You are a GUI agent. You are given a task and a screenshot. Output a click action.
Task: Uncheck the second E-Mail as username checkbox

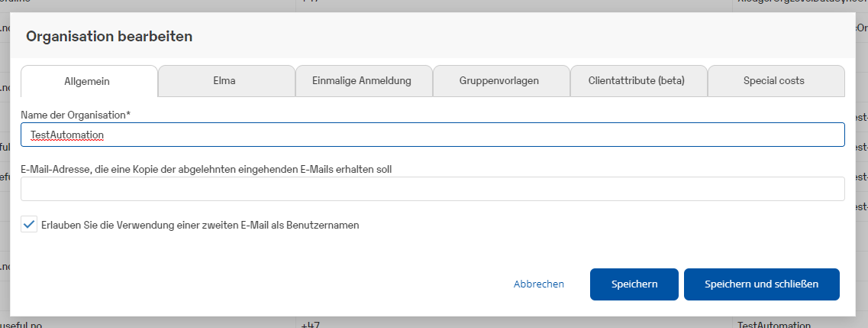[29, 225]
